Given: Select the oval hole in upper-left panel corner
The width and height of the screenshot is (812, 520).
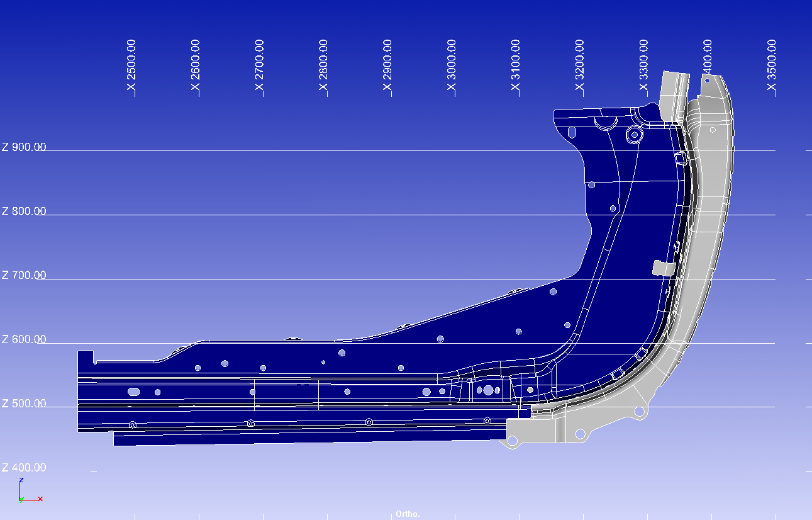Looking at the screenshot, I should point(572,132).
